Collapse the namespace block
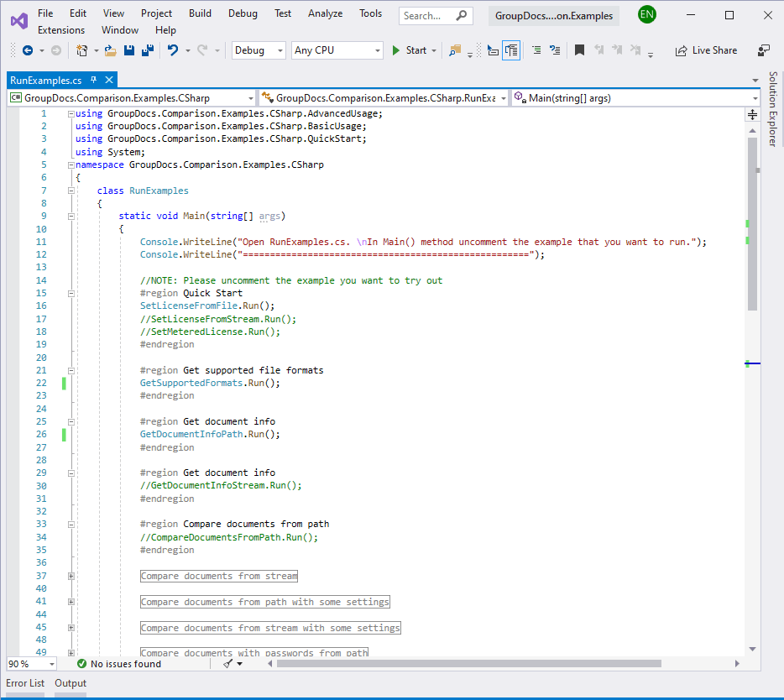 [x=71, y=165]
